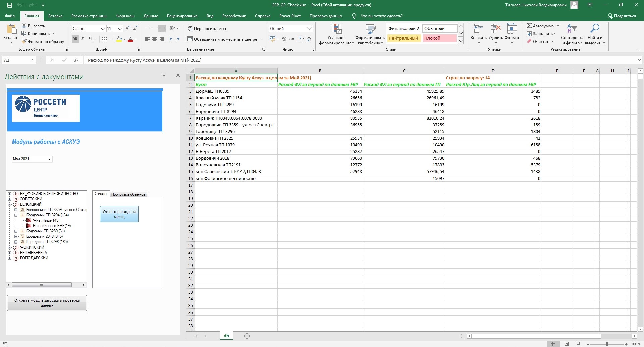Toggle Bold formatting

coord(75,39)
